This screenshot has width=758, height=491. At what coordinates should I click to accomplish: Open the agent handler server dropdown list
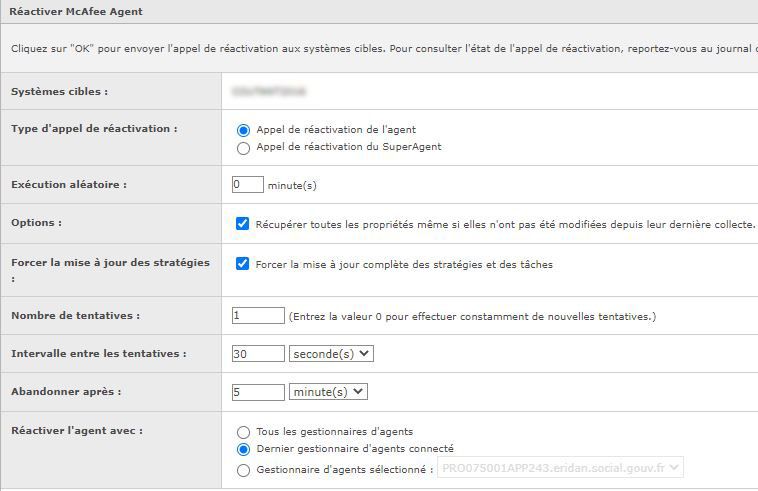[560, 468]
